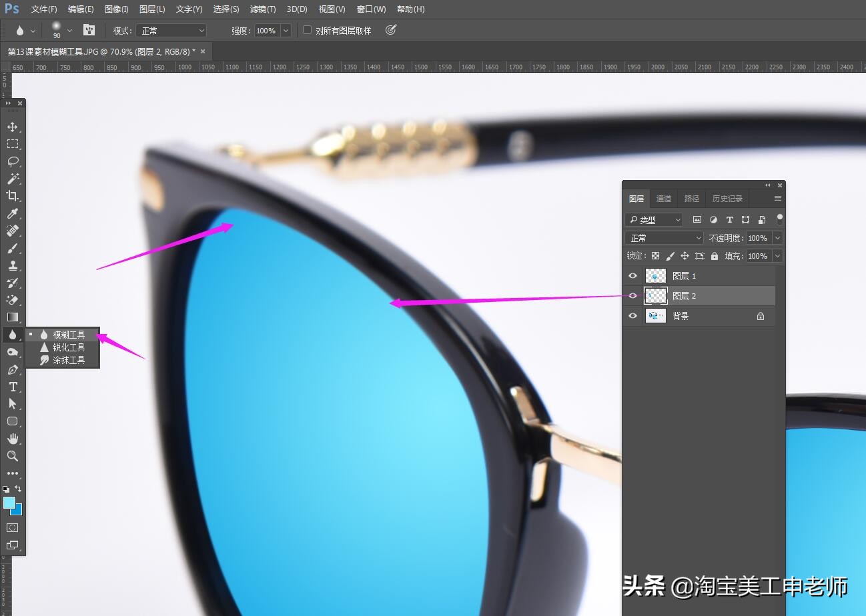This screenshot has width=866, height=616.
Task: Toggle Quick Mask mode
Action: (x=13, y=527)
